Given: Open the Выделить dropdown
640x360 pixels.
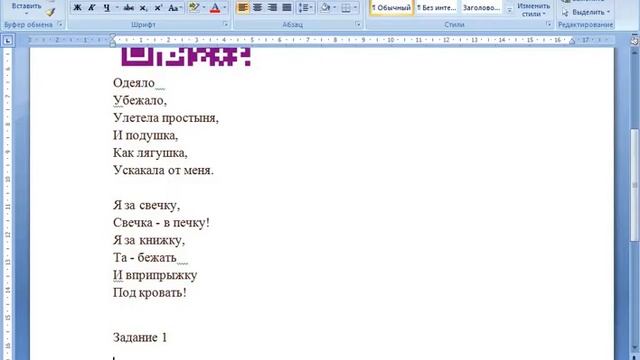Looking at the screenshot, I should point(587,13).
